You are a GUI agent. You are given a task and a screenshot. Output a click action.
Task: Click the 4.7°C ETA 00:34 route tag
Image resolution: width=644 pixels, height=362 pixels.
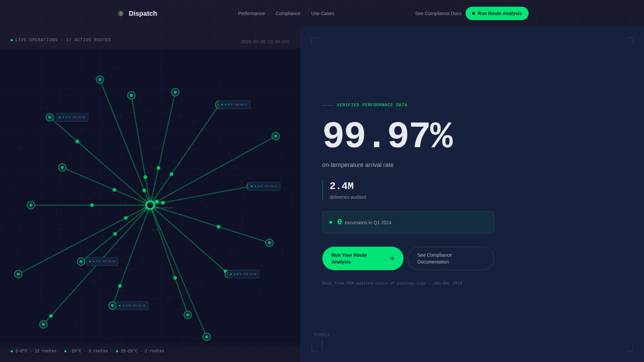(102, 261)
